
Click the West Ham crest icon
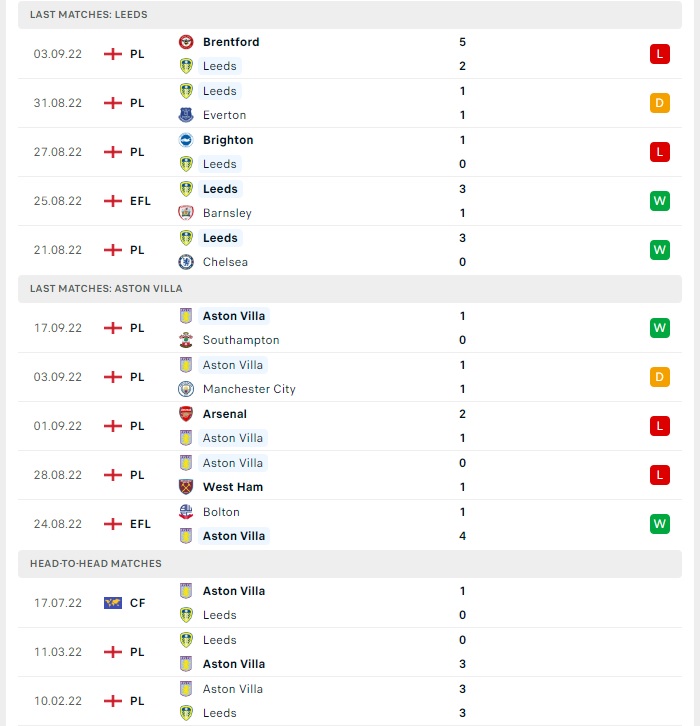coord(186,487)
